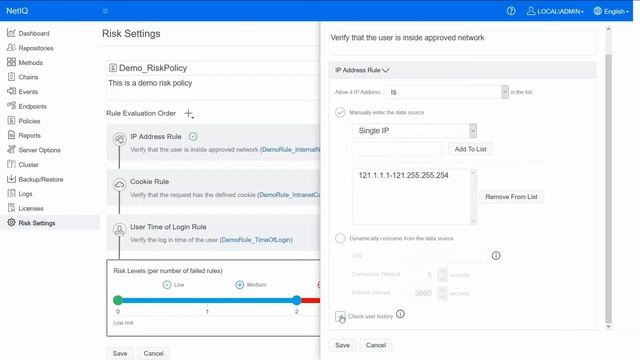Select Manually enter the data source option
This screenshot has height=360, width=640.
point(340,112)
